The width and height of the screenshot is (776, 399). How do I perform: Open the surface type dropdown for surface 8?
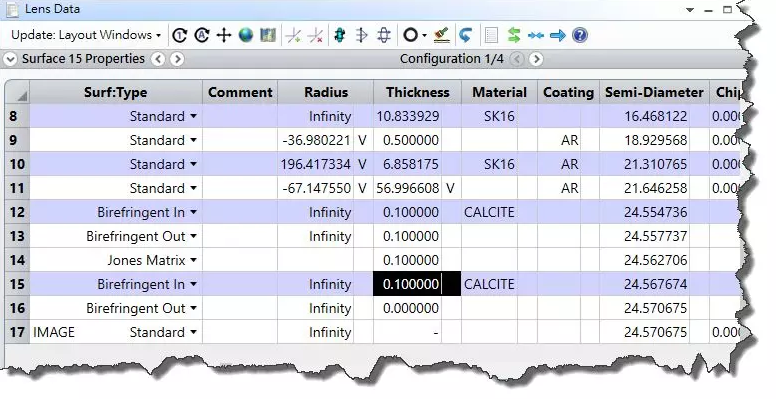coord(194,116)
